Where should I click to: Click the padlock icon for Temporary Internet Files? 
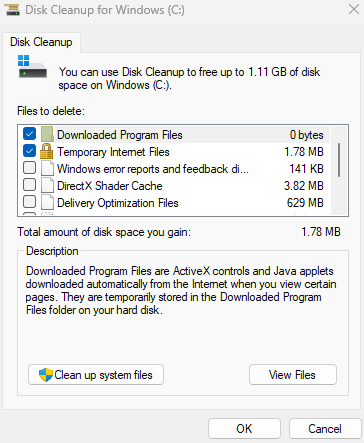[46, 152]
